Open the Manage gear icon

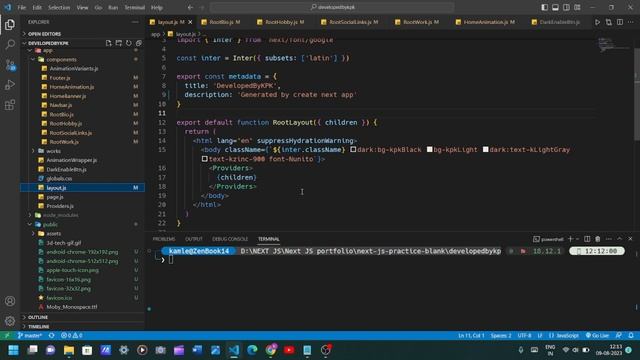tap(10, 321)
